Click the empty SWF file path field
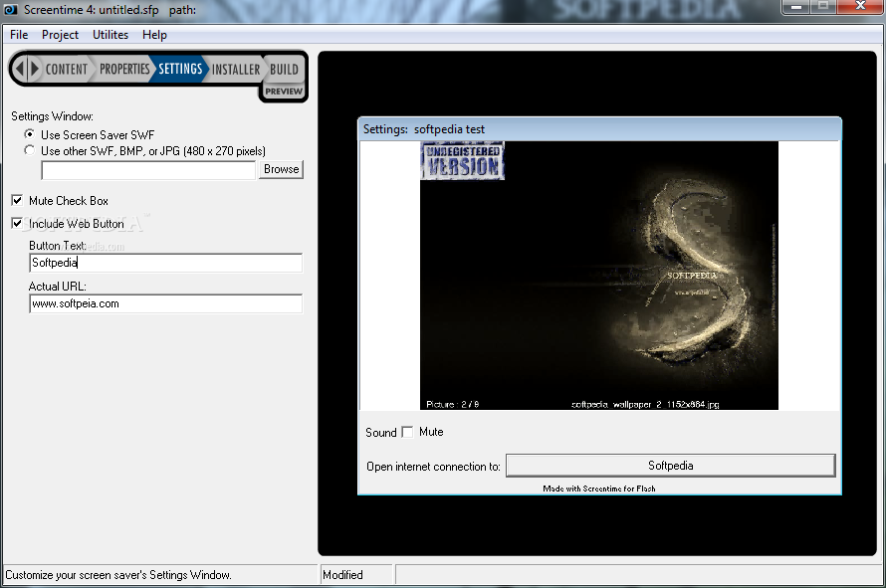The width and height of the screenshot is (886, 588). click(x=148, y=170)
